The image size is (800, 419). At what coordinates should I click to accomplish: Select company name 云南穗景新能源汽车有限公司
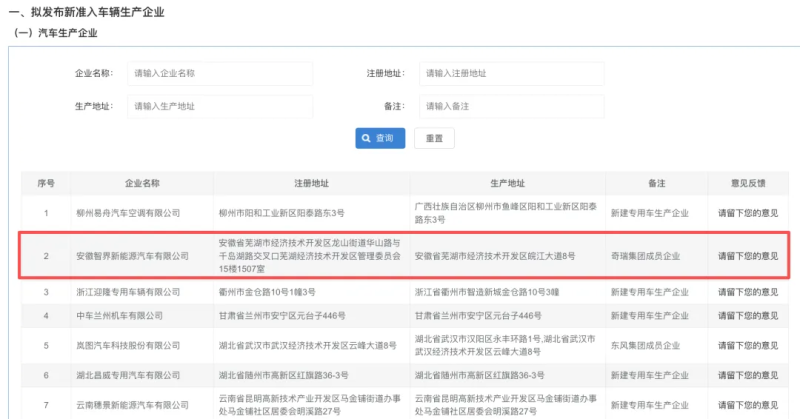(x=133, y=405)
